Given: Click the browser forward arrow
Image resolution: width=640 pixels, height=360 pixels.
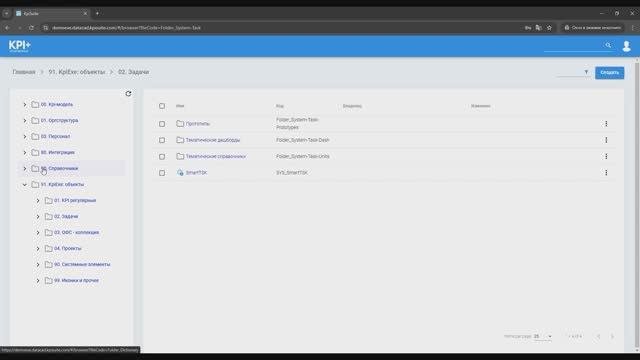Looking at the screenshot, I should (19, 28).
